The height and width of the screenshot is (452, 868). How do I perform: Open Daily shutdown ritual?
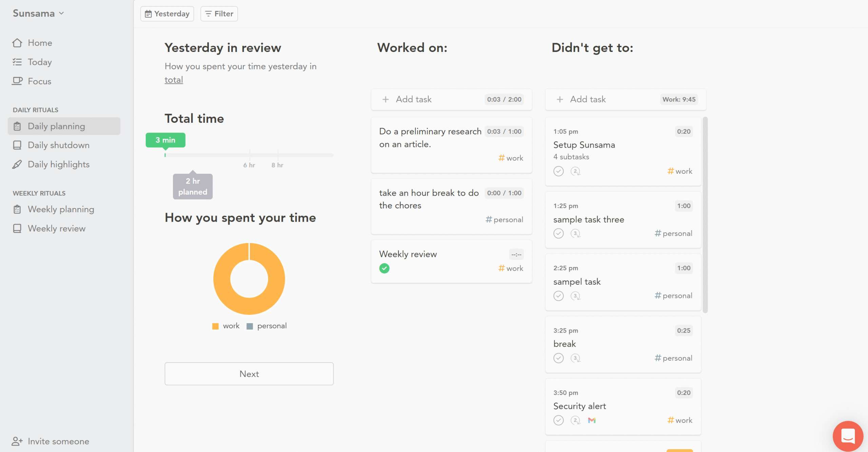point(58,145)
